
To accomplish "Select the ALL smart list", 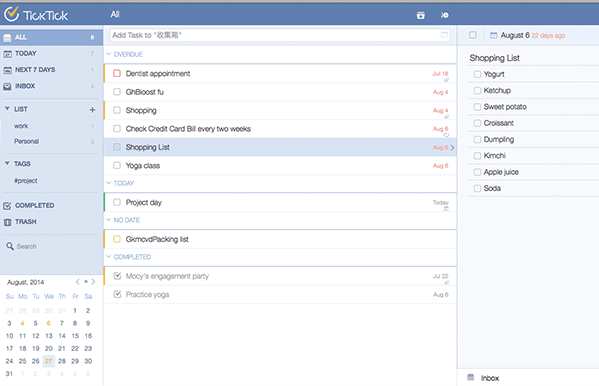I will point(51,37).
